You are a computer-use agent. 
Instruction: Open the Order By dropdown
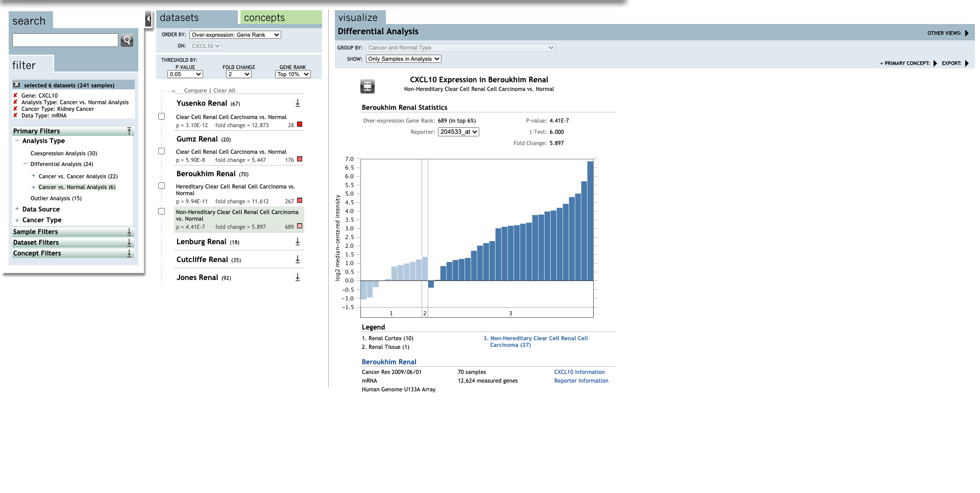[x=235, y=35]
